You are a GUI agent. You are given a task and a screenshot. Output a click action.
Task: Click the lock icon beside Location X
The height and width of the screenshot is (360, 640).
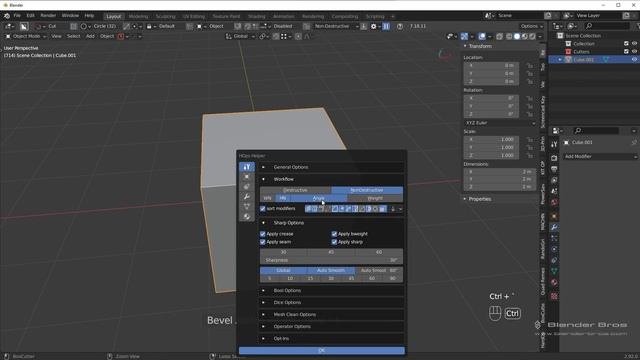point(529,65)
